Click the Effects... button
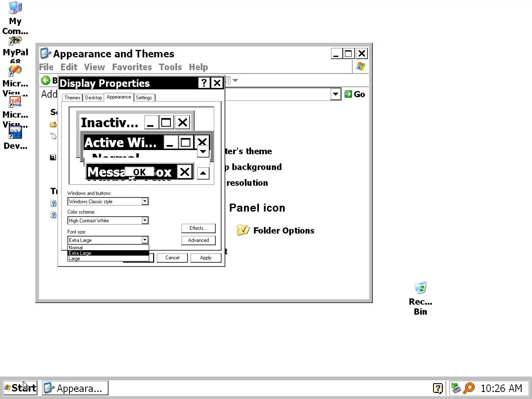The image size is (532, 399). point(198,228)
